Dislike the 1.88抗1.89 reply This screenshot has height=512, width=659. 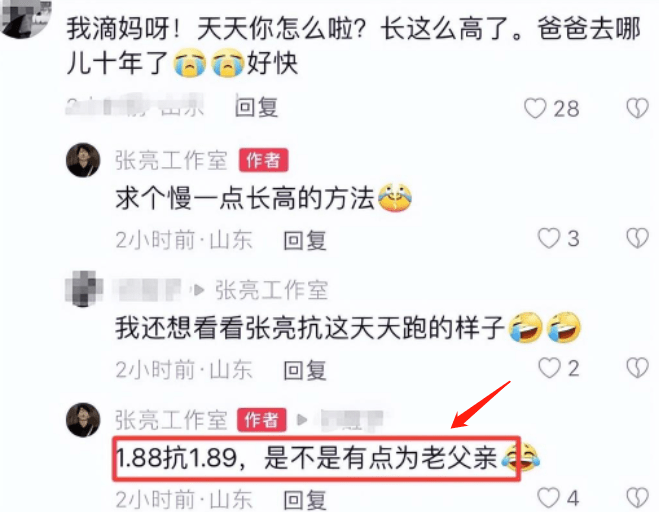point(638,498)
